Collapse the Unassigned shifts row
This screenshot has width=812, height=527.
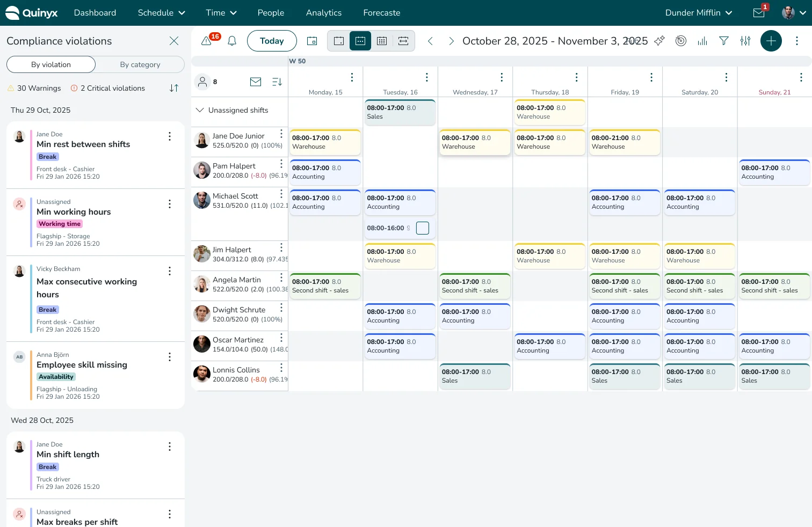[x=200, y=110]
